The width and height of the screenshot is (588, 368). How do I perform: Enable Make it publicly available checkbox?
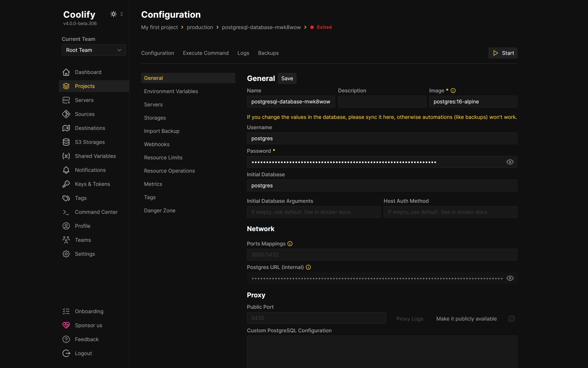(x=511, y=319)
